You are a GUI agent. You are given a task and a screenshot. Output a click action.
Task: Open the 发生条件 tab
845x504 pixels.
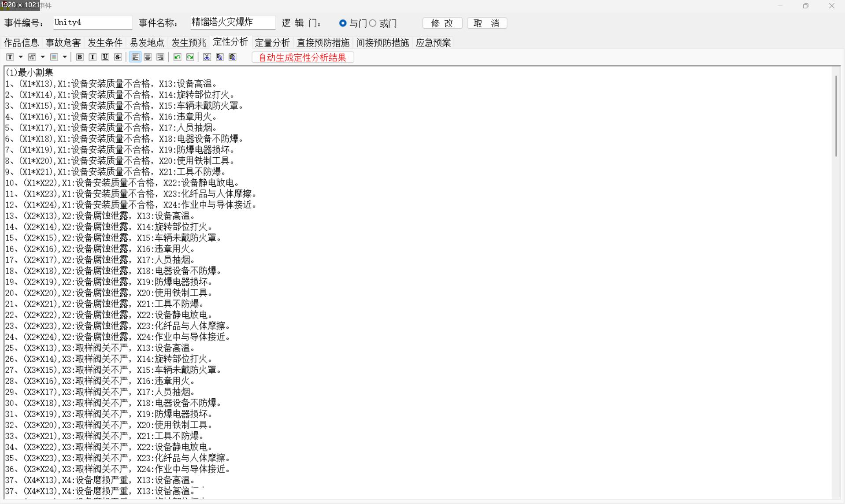tap(105, 43)
